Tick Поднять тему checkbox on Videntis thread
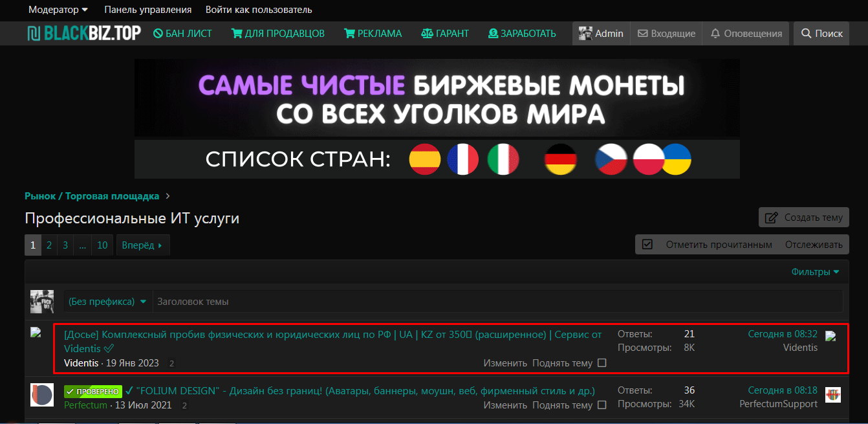 point(602,363)
